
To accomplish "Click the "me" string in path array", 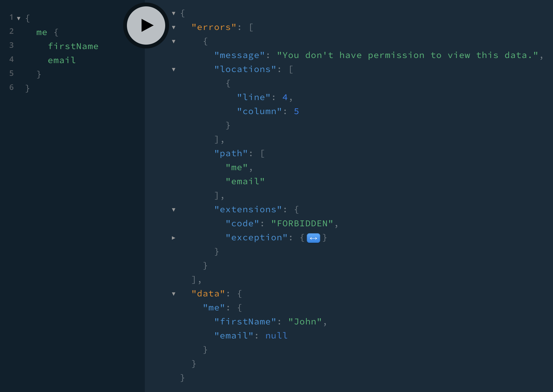I will (x=237, y=168).
